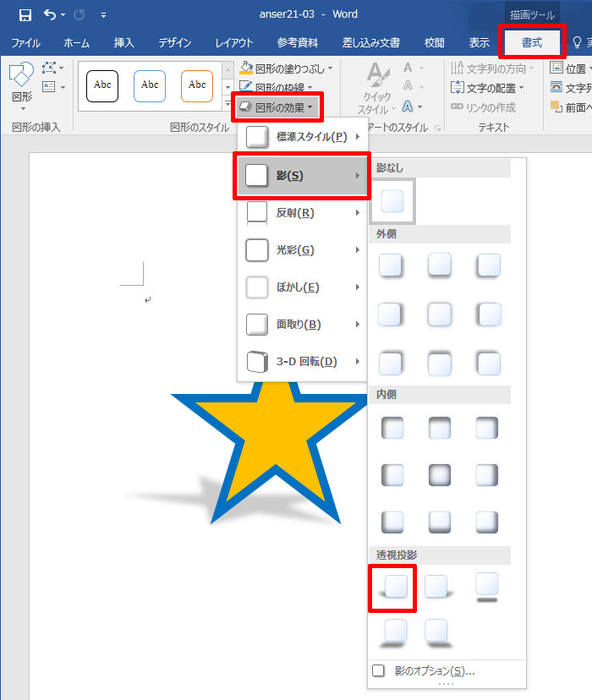Image resolution: width=592 pixels, height=700 pixels.
Task: Open the ファイル tab
Action: coord(25,43)
